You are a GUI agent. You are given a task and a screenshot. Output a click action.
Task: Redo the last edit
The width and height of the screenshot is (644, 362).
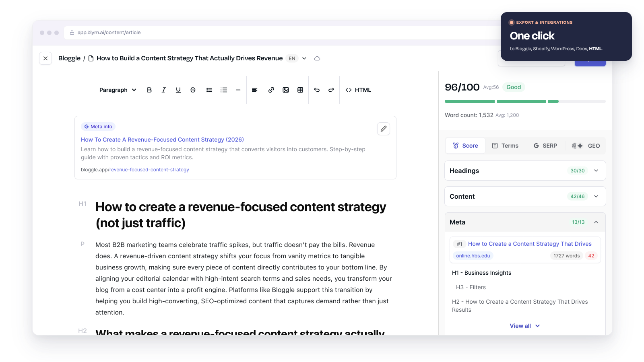click(331, 90)
